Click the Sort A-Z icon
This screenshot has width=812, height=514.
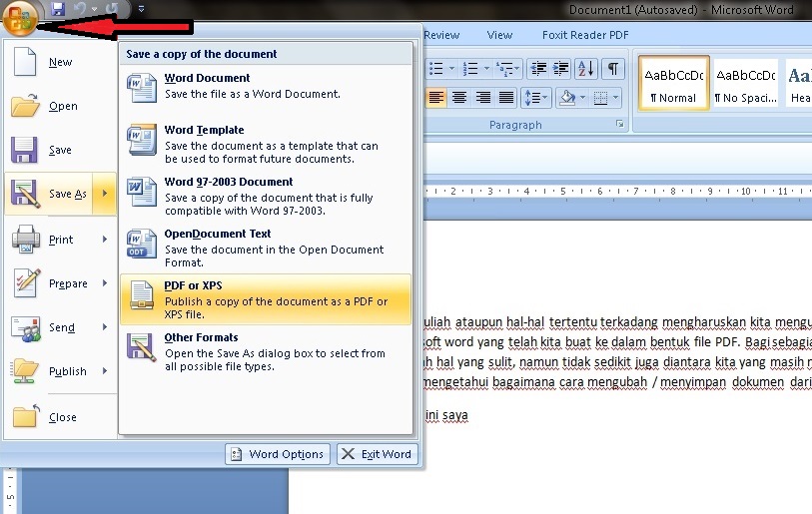click(x=586, y=68)
